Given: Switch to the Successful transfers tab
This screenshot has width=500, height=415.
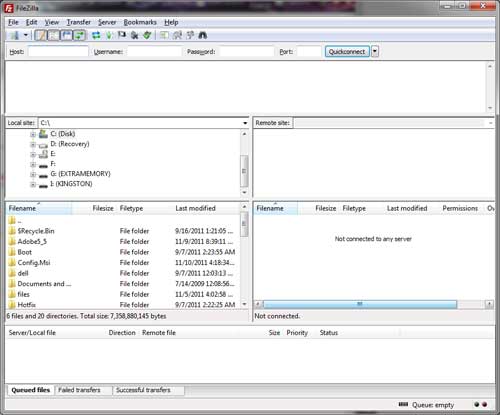Looking at the screenshot, I should click(148, 390).
